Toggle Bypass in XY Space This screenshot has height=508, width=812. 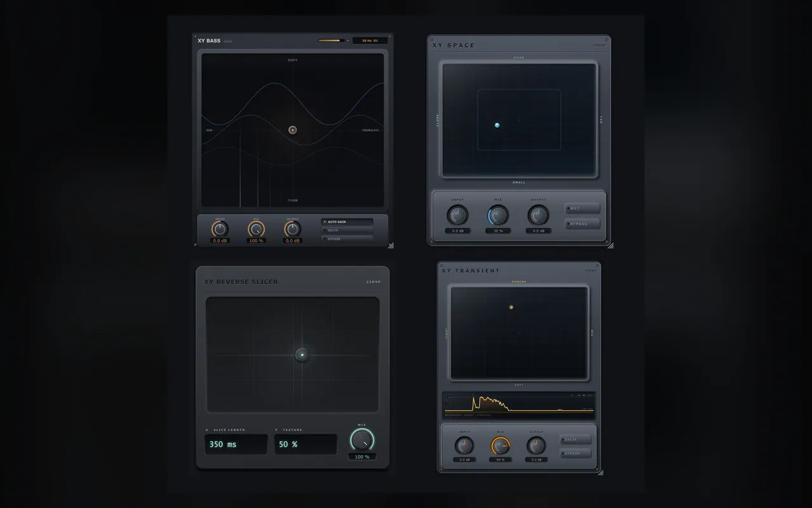point(582,224)
